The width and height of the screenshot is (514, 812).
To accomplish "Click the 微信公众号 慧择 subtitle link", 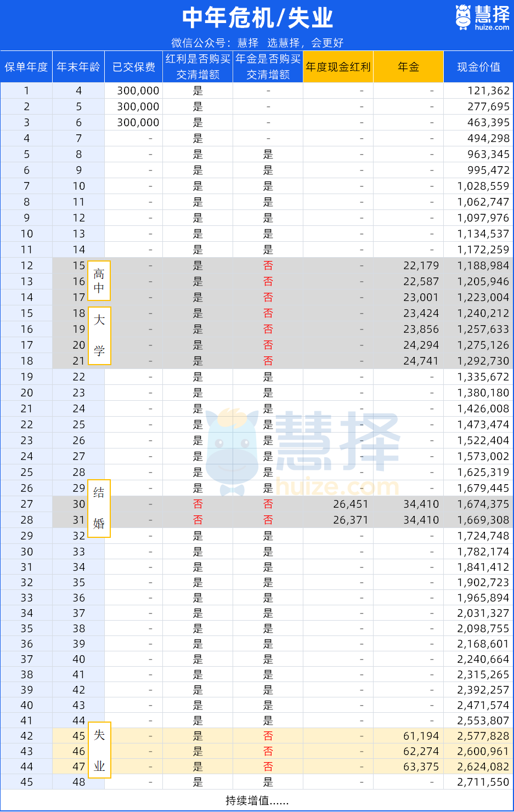I will point(257,42).
